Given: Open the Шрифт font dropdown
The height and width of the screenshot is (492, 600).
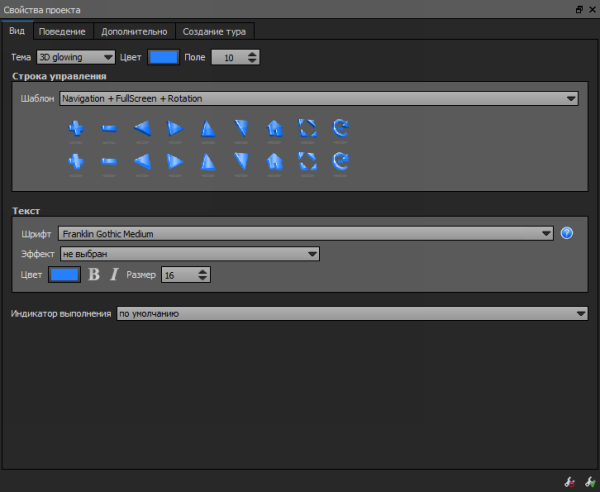Looking at the screenshot, I should [305, 233].
